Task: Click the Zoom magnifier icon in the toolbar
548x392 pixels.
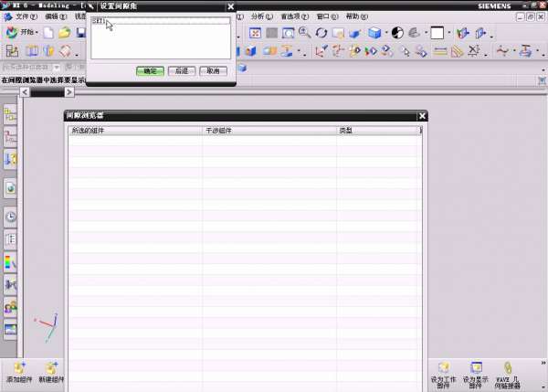Action: (305, 33)
